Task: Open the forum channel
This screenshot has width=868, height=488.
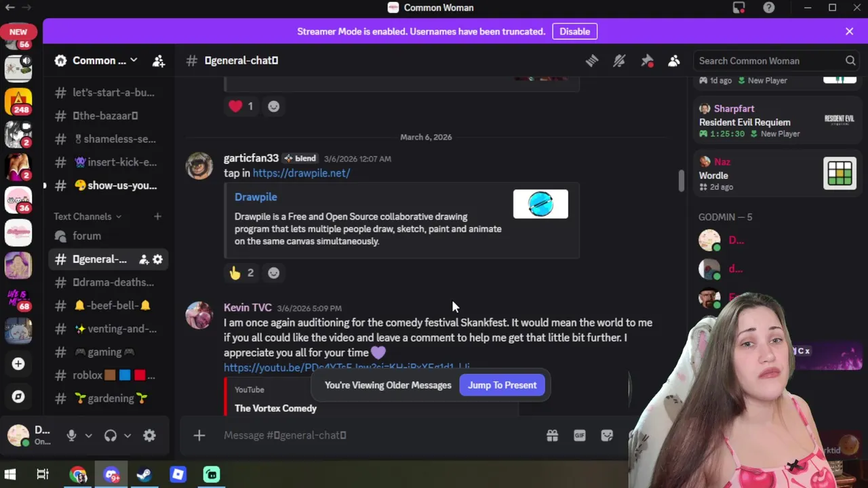Action: click(108, 236)
